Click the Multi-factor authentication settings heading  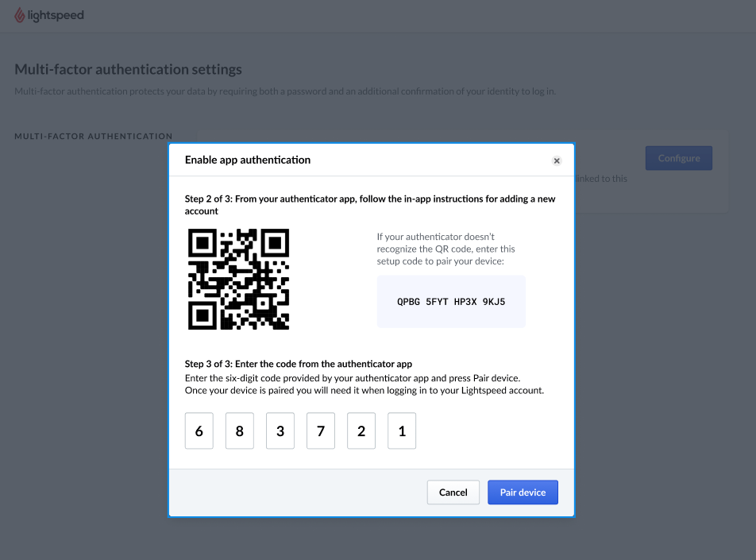pos(129,69)
